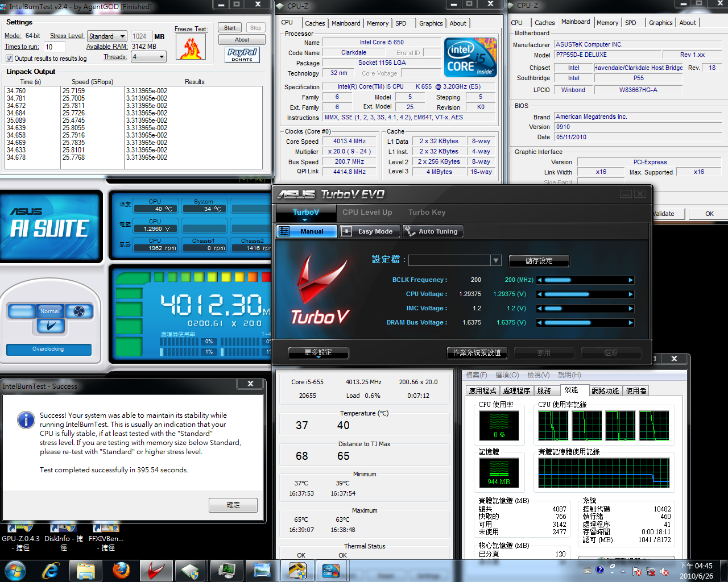Click the 儲存設定 save profile button

[x=539, y=261]
